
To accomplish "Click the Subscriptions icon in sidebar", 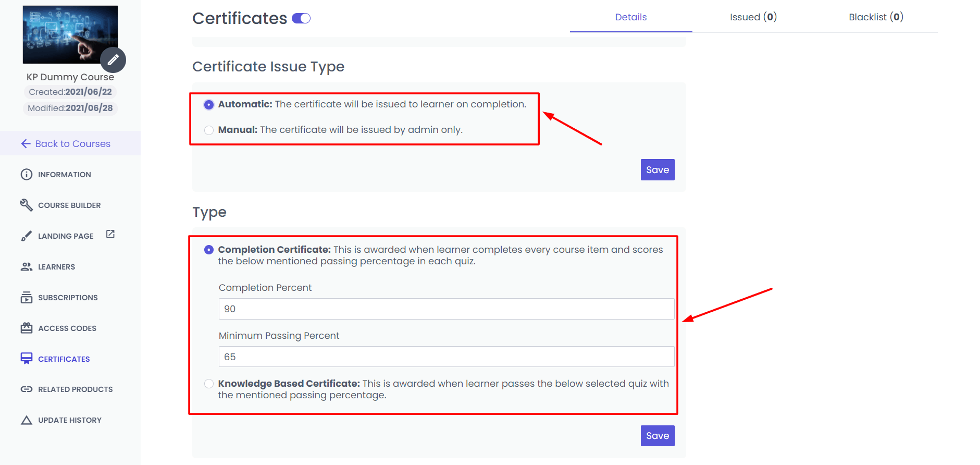I will (27, 297).
